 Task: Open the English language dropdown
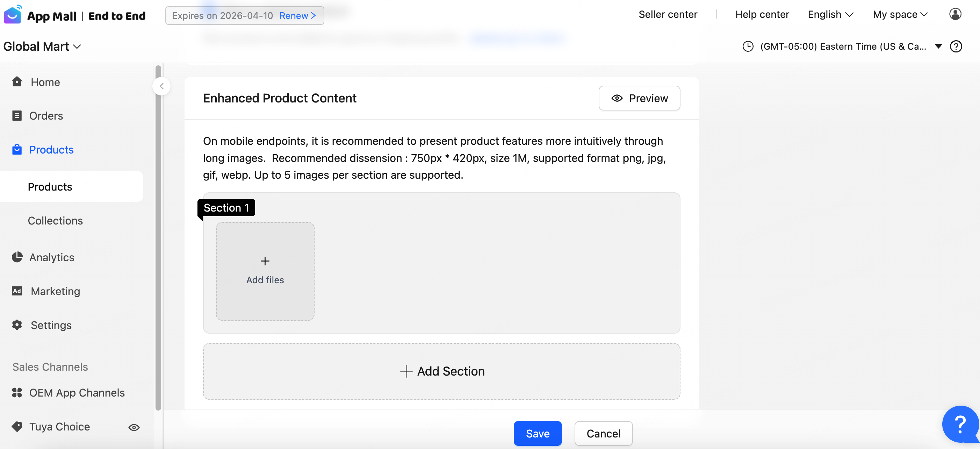click(830, 14)
